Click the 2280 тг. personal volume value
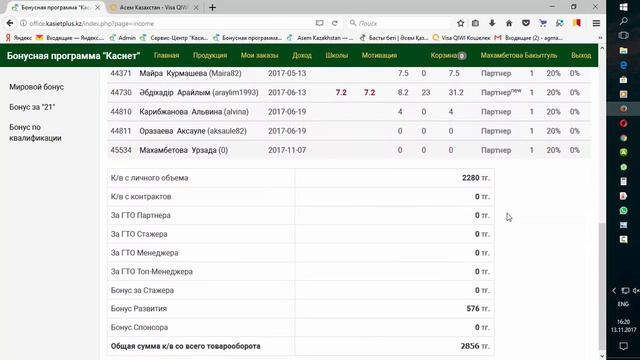Screen dimensions: 640x360 476,178
